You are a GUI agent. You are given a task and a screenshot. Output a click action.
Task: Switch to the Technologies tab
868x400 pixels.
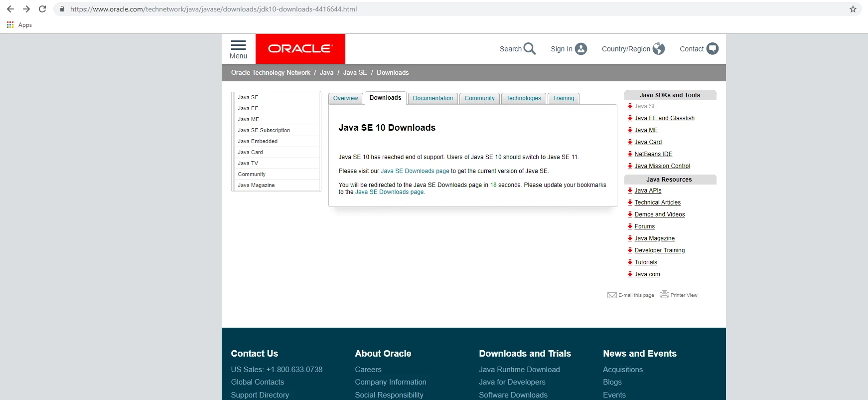pos(523,98)
